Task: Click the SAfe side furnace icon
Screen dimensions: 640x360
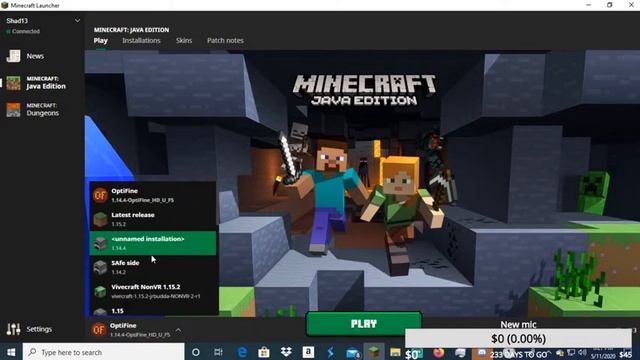Action: pos(100,267)
